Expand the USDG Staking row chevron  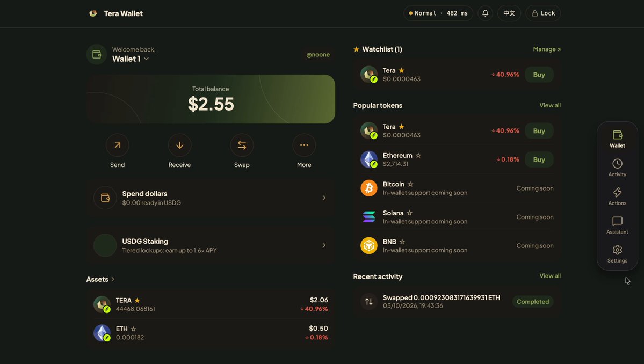point(324,245)
